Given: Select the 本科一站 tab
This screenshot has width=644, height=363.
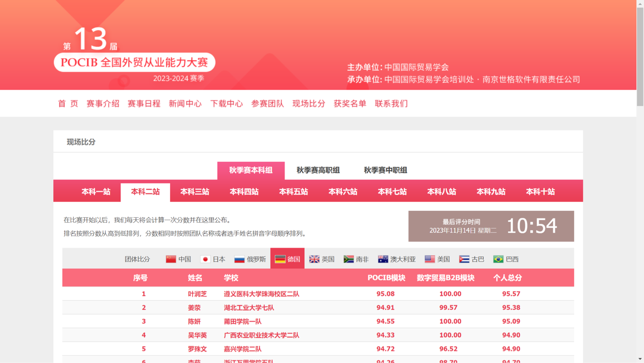Looking at the screenshot, I should point(96,192).
